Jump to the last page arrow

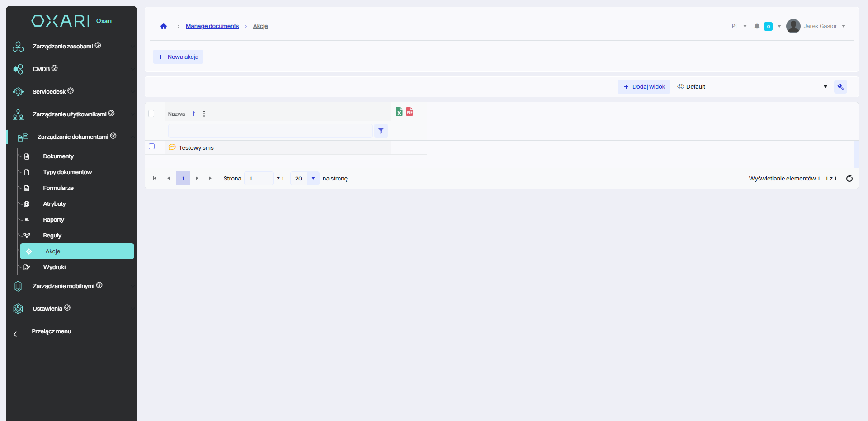(x=210, y=179)
